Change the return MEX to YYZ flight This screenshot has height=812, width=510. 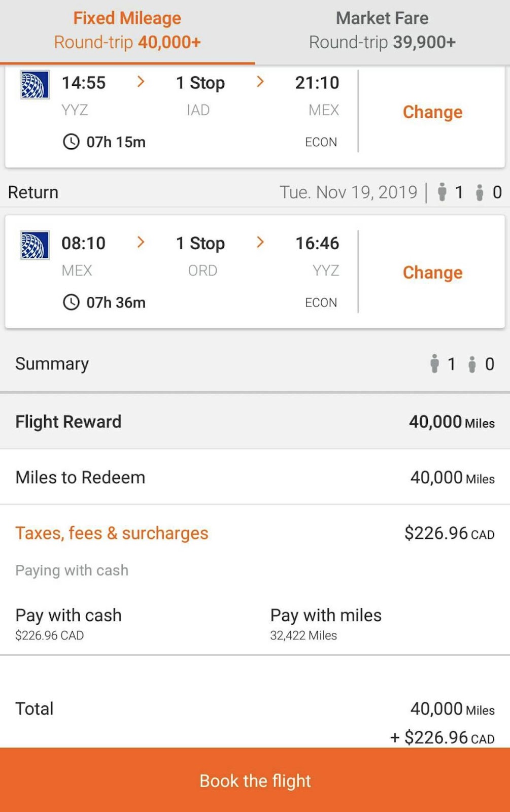(x=432, y=273)
